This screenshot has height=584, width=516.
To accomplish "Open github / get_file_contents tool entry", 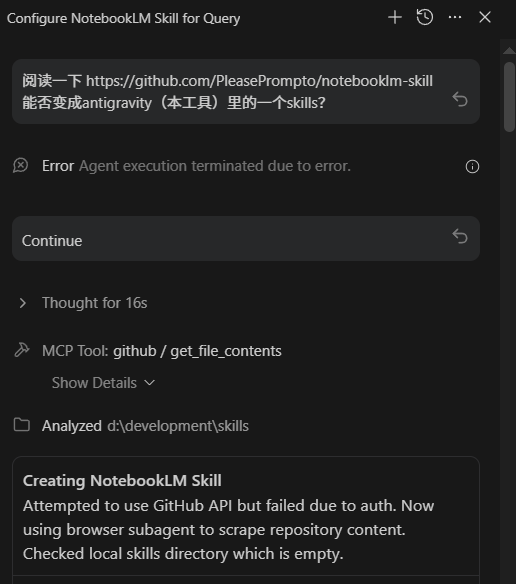I will pyautogui.click(x=197, y=351).
